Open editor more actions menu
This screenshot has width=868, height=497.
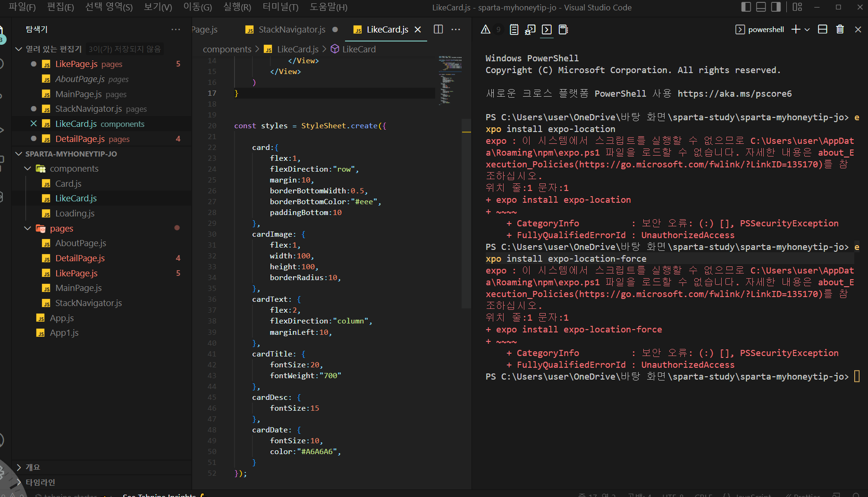coord(455,29)
